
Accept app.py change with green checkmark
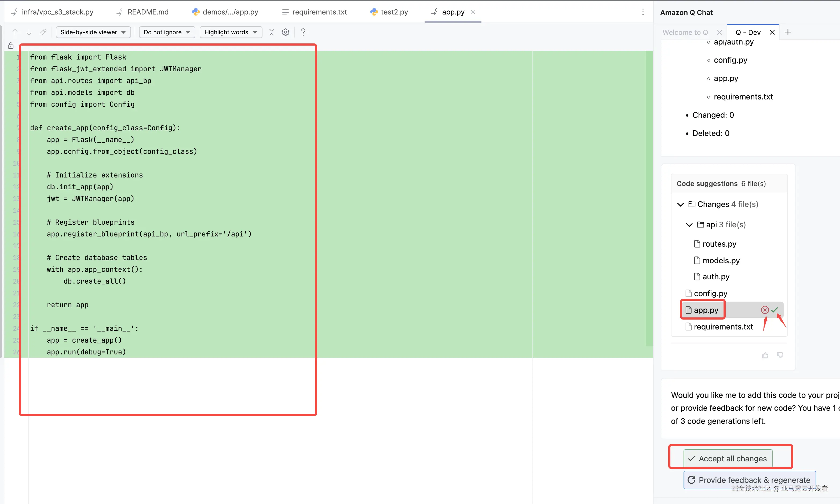[x=775, y=310]
